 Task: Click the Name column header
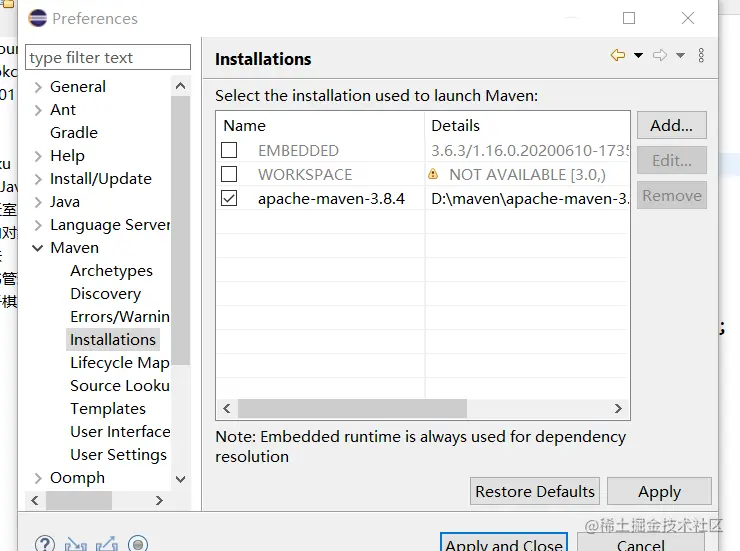(x=320, y=125)
